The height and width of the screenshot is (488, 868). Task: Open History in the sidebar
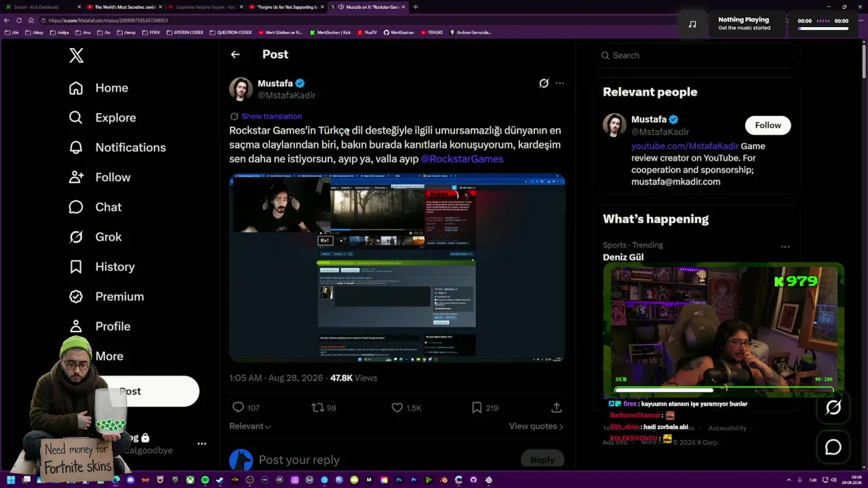pos(102,267)
